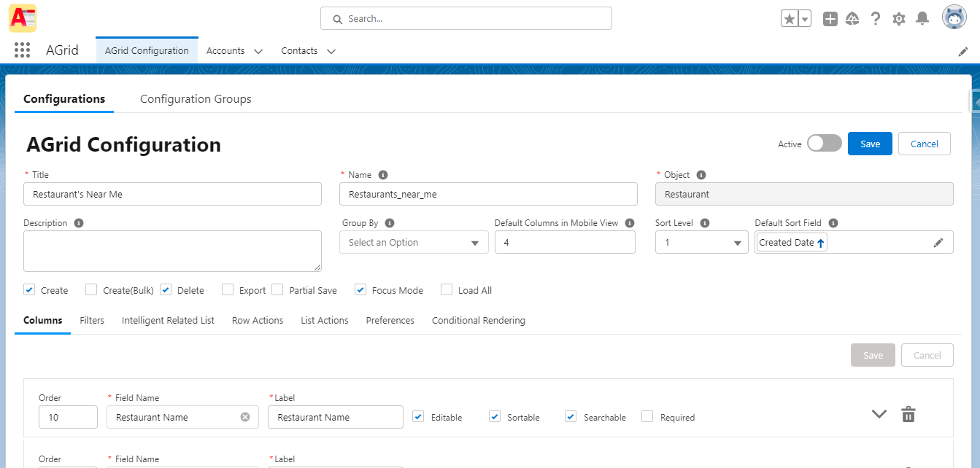
Task: Click the info icon next to Name
Action: pyautogui.click(x=383, y=175)
